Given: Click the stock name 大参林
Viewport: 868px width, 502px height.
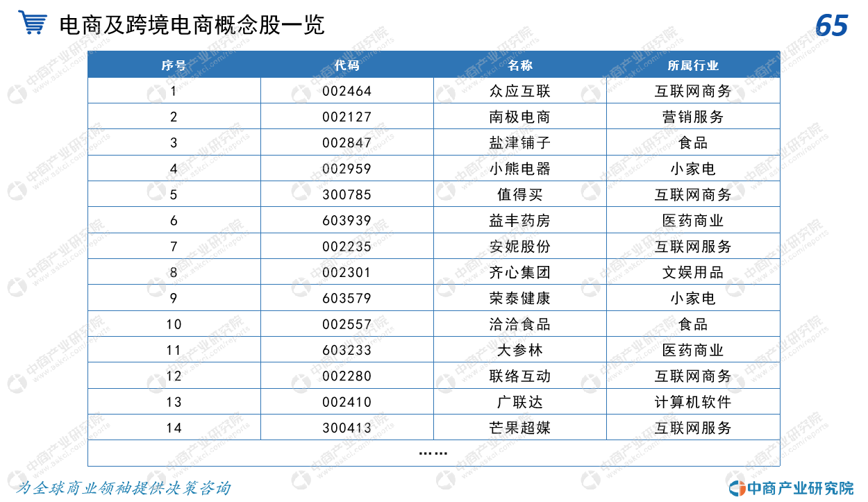Looking at the screenshot, I should (x=519, y=350).
